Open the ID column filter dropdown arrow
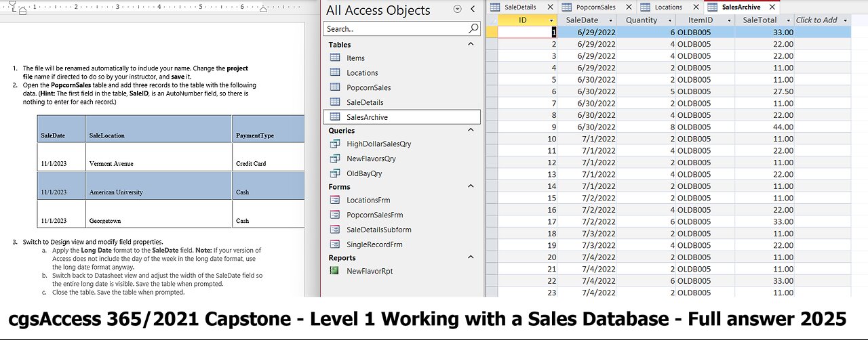868x340 pixels. (x=551, y=20)
